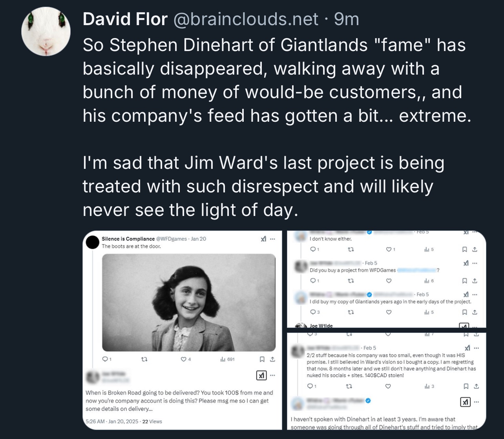
Task: Click the like heart showing 4 likes
Action: coord(183,359)
